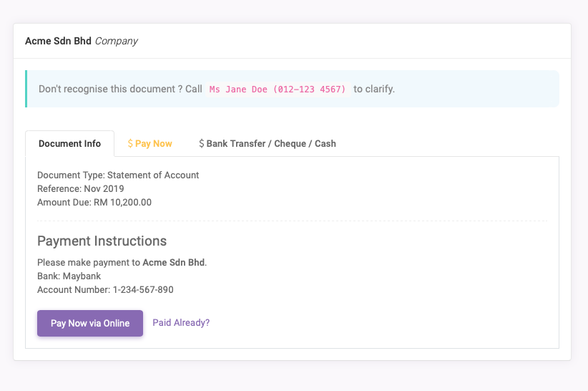
Task: Click the Company label in header
Action: (117, 41)
